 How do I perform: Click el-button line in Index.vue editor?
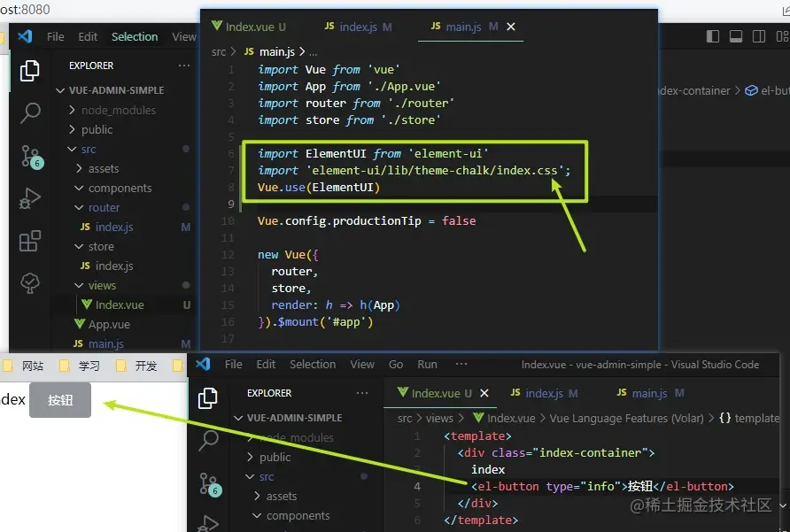coord(601,486)
